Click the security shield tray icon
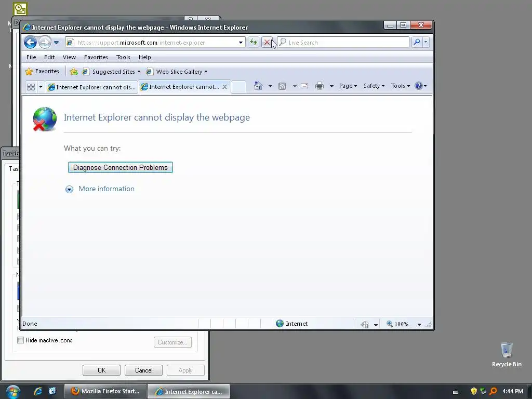532x399 pixels. 474,391
